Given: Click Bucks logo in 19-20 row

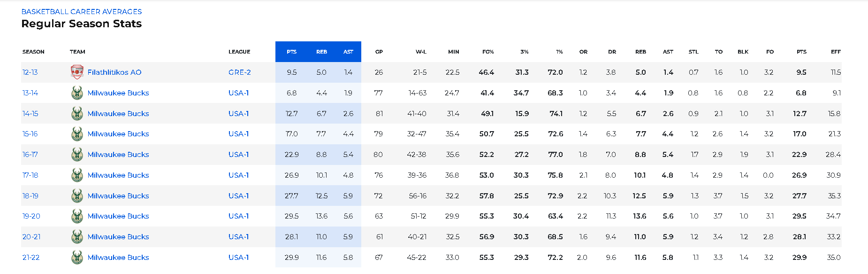Looking at the screenshot, I should click(x=77, y=216).
